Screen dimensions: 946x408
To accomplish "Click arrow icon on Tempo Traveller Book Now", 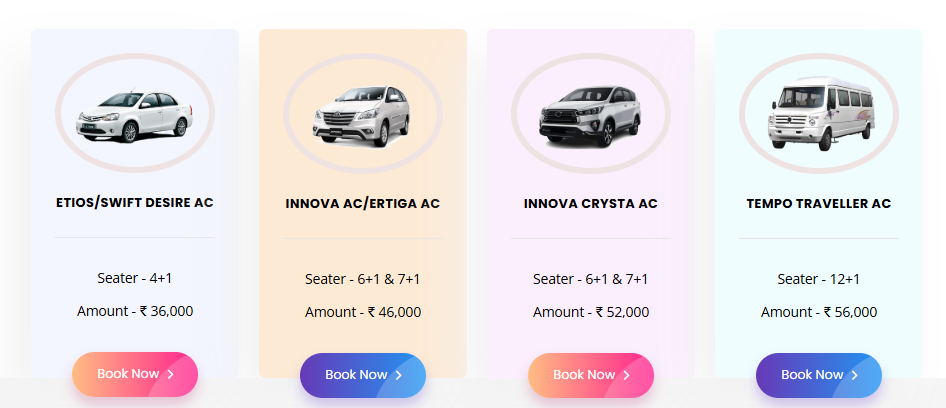I will pyautogui.click(x=855, y=375).
